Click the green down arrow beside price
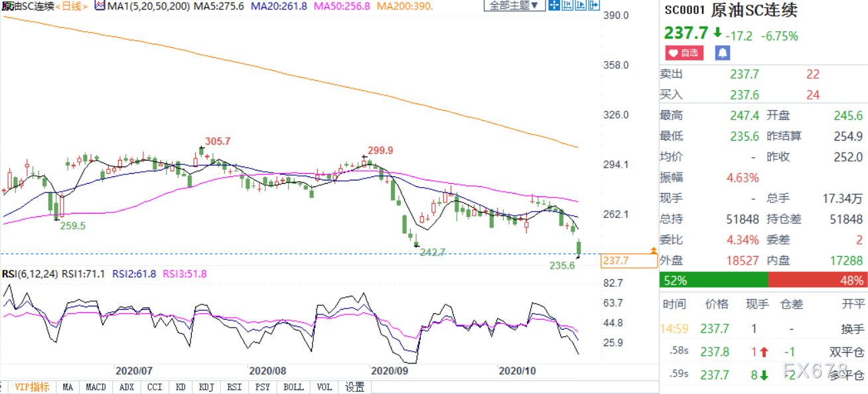The height and width of the screenshot is (394, 868). click(x=717, y=33)
